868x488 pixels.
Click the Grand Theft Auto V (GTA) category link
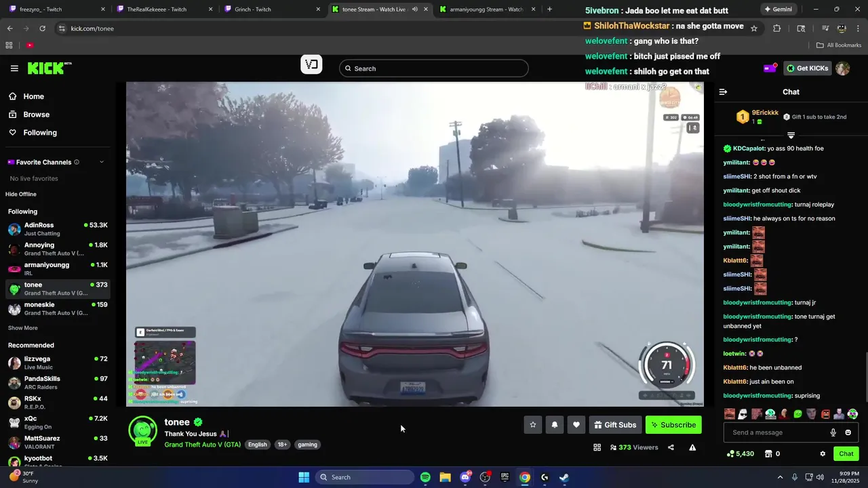(x=203, y=445)
